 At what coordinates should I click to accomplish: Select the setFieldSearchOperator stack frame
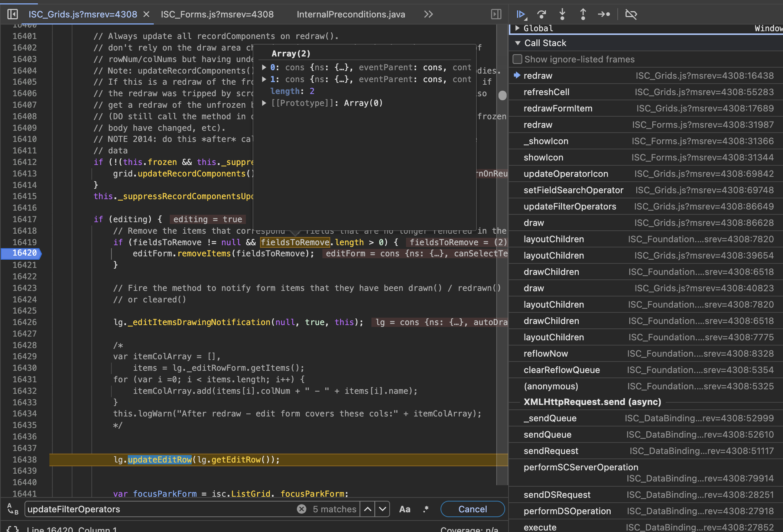646,190
